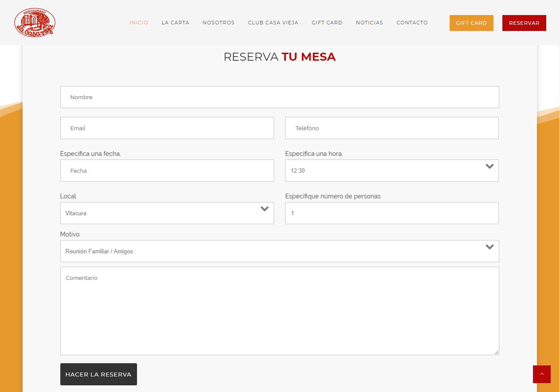The height and width of the screenshot is (392, 560).
Task: Visit the Noticias section
Action: click(x=369, y=23)
